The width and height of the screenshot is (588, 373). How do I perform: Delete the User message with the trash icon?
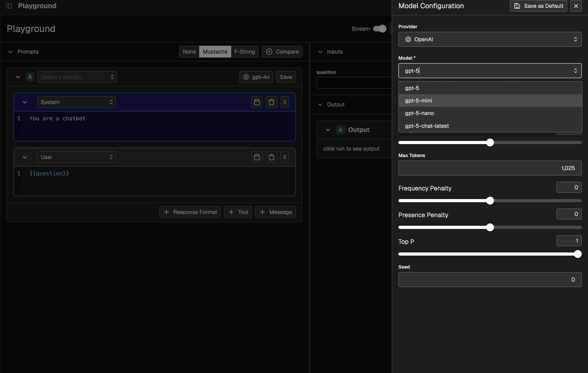pyautogui.click(x=271, y=157)
